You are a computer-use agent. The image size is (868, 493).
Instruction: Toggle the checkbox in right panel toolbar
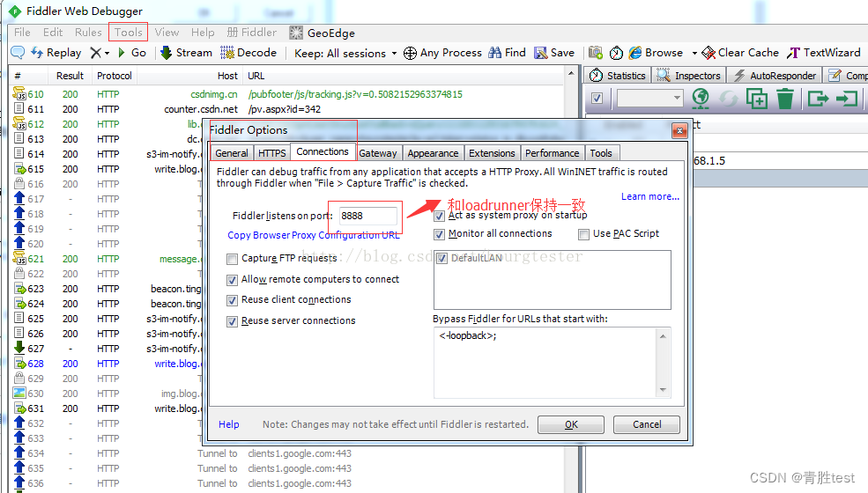tap(597, 99)
